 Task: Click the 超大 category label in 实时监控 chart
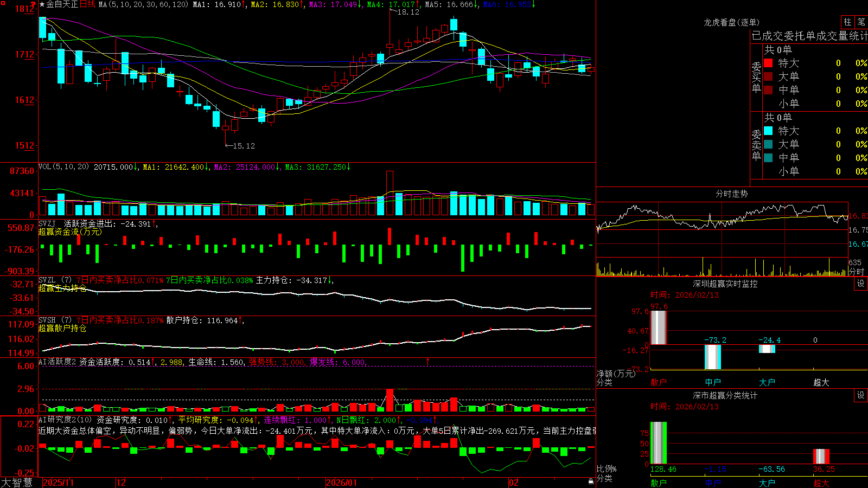(821, 382)
